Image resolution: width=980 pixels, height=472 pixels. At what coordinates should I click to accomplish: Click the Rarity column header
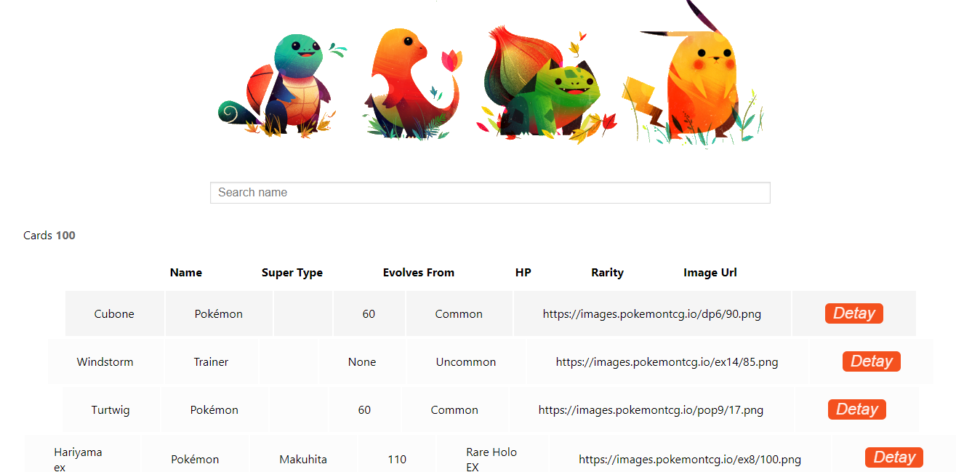607,272
